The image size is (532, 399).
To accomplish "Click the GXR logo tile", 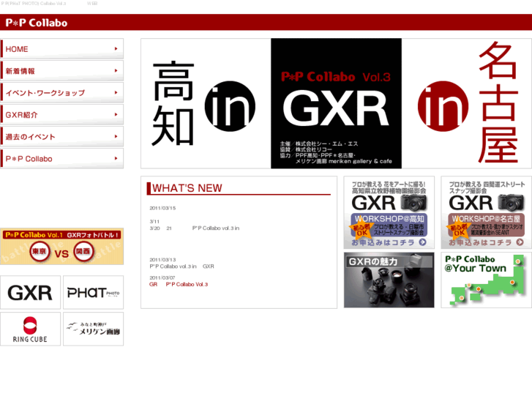I will (x=30, y=292).
